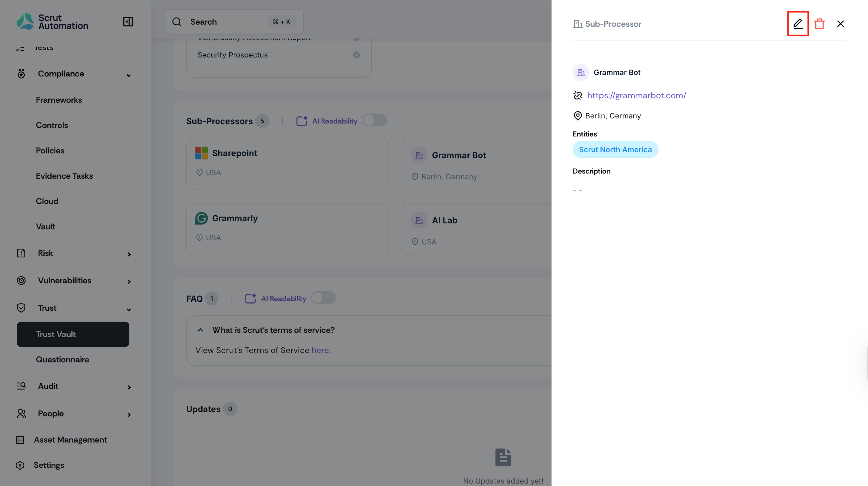Click the AI Lab building icon

419,220
